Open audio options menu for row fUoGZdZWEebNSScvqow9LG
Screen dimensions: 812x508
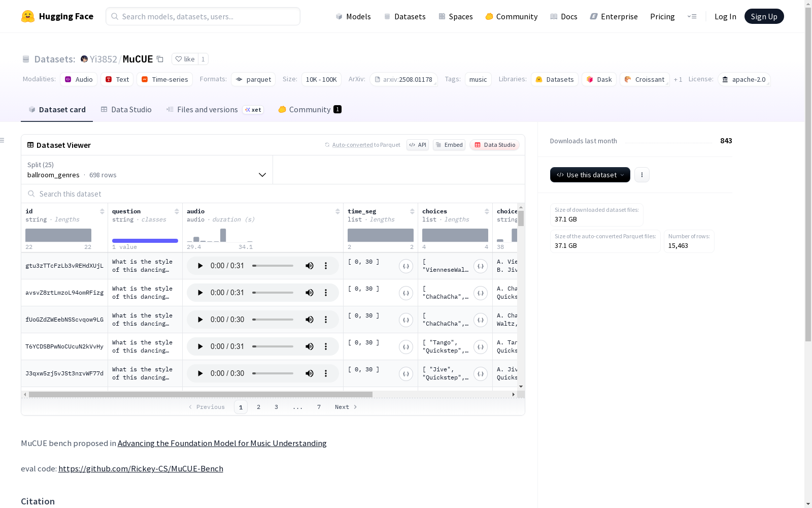(326, 320)
